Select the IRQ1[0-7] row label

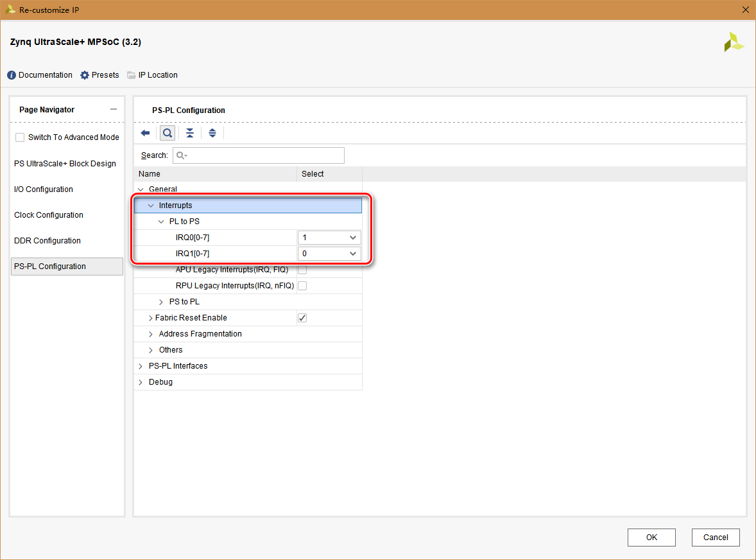193,253
